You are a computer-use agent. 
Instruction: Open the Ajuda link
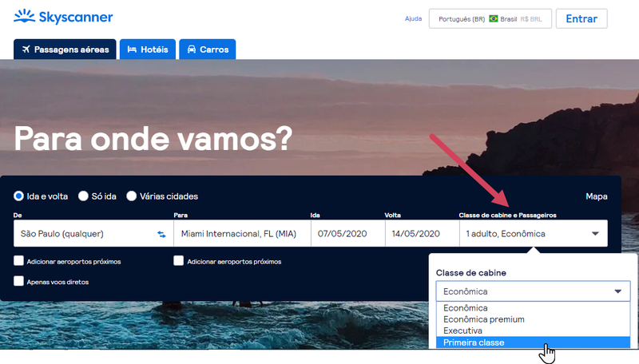(x=413, y=18)
